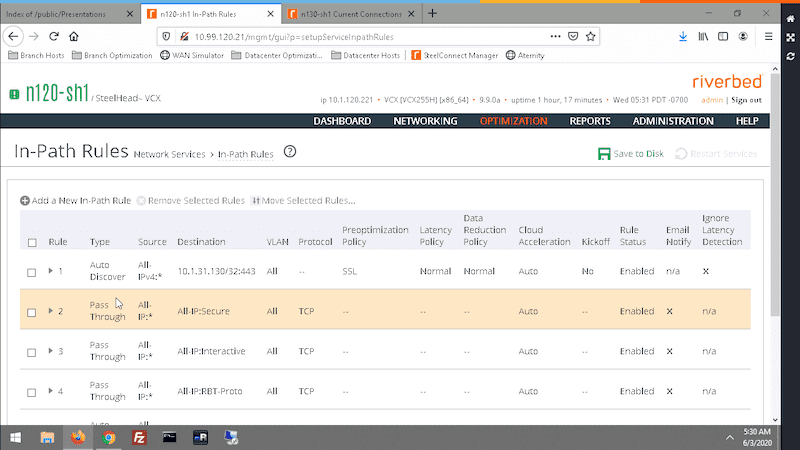Open the Datacenter Optimization bookmark folder
Viewport: 800px width, 450px height.
click(x=277, y=55)
